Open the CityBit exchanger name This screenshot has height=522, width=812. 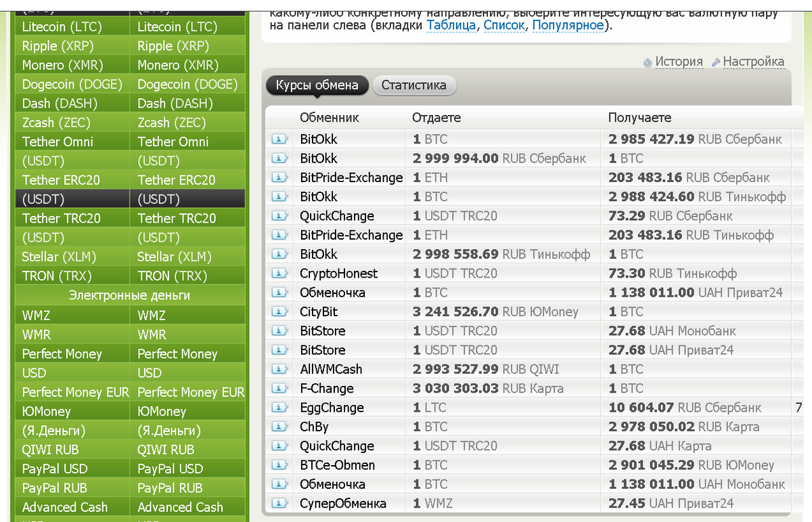point(319,311)
